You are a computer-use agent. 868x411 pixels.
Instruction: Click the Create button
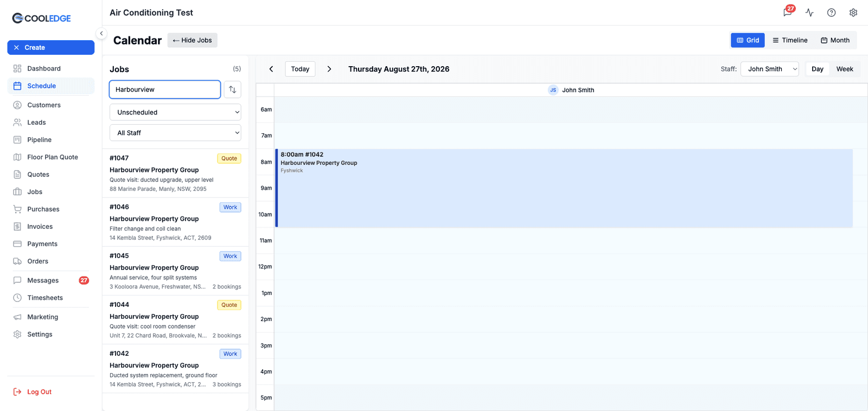pyautogui.click(x=51, y=48)
